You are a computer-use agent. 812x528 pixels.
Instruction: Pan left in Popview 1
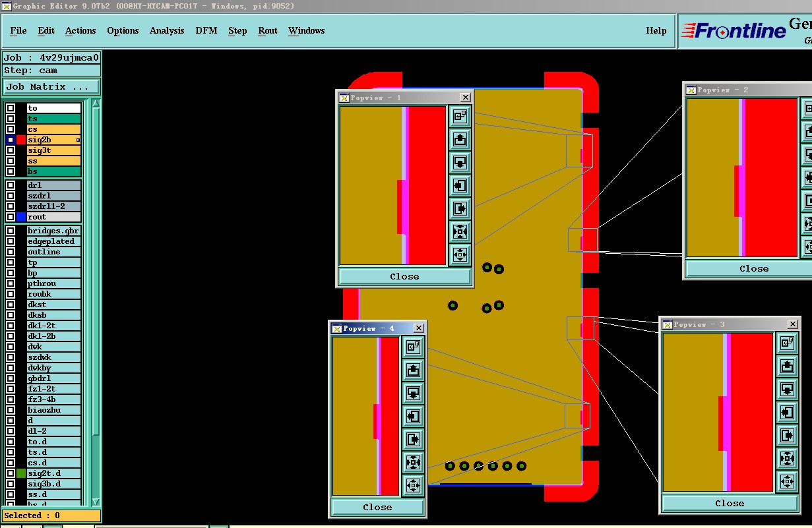[460, 185]
